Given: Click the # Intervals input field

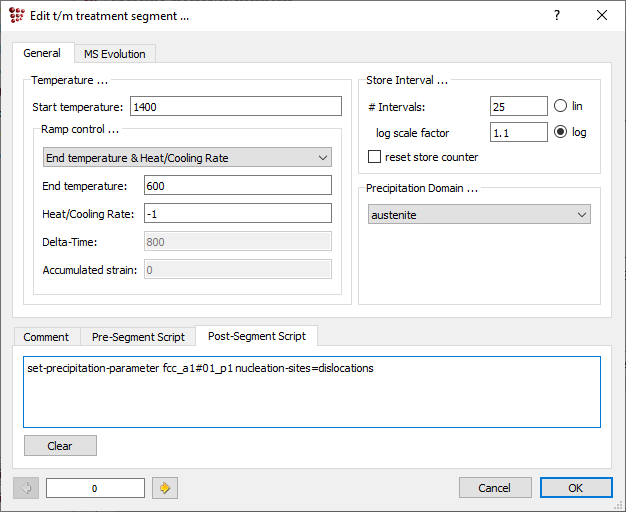Looking at the screenshot, I should (518, 106).
